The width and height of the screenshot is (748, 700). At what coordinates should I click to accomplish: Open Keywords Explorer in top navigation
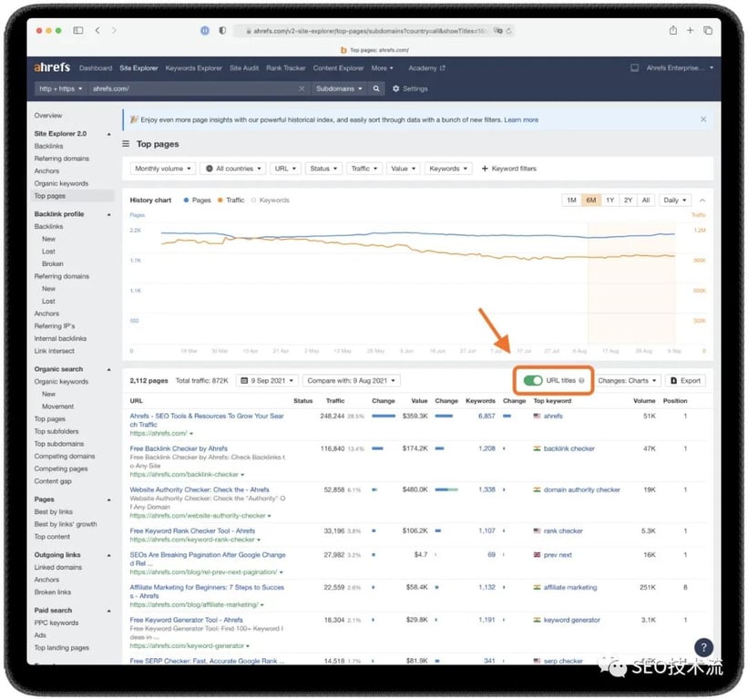193,67
